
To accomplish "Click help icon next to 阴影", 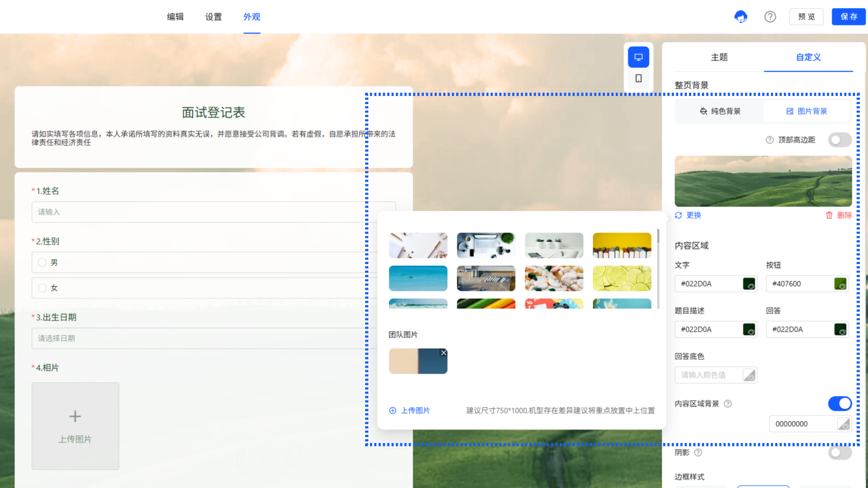I will point(698,452).
